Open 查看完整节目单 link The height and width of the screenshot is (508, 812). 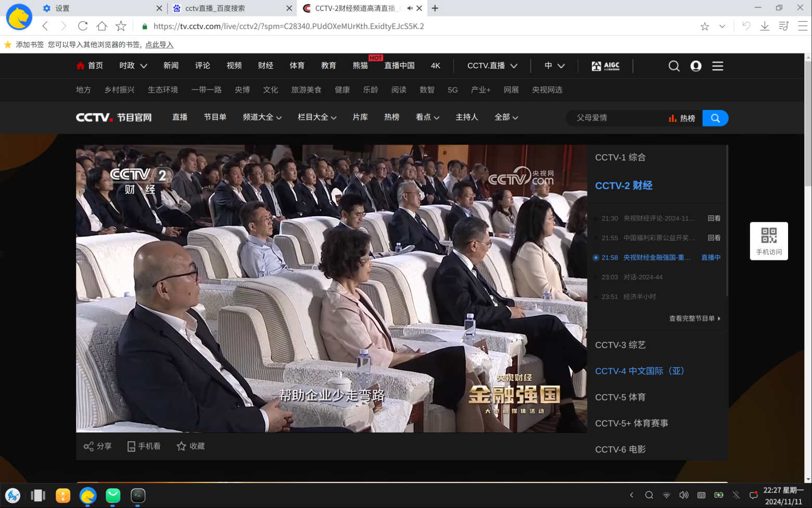pos(695,318)
